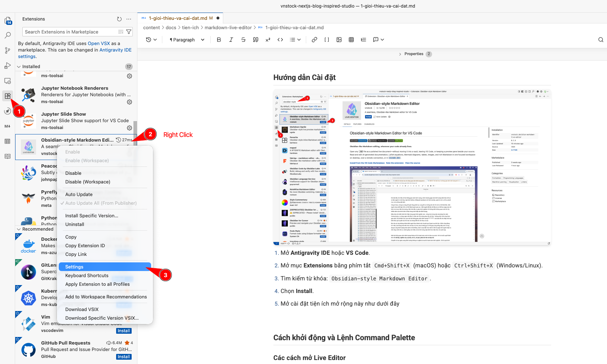Screen dimensions: 607x364
Task: Select the 'docs' breadcrumb
Action: (x=171, y=28)
